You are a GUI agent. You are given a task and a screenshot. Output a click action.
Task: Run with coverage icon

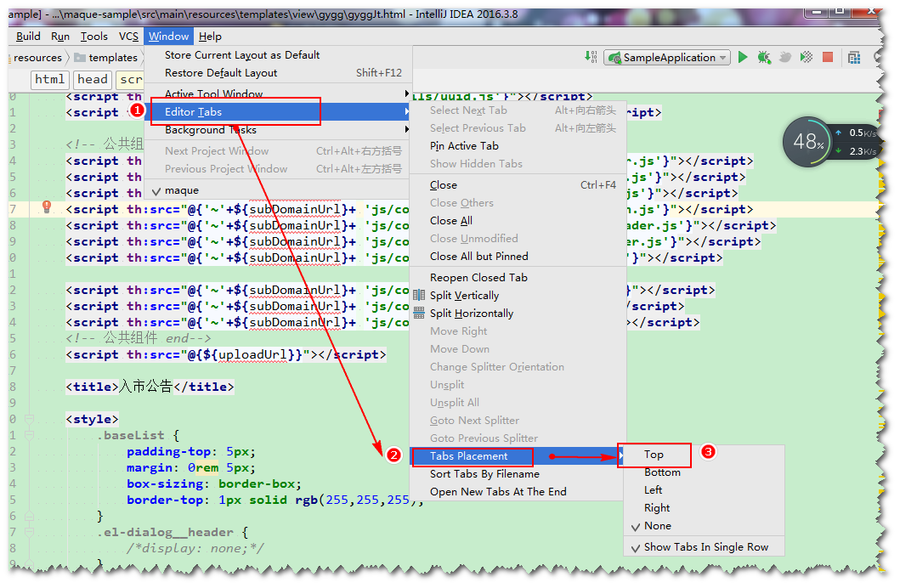(x=807, y=57)
